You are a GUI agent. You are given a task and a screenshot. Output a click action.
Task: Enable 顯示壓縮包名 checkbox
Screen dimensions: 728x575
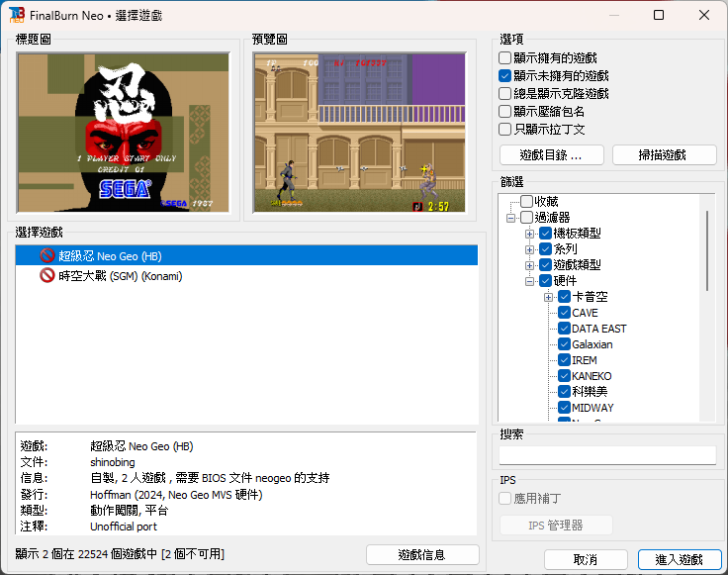click(504, 112)
